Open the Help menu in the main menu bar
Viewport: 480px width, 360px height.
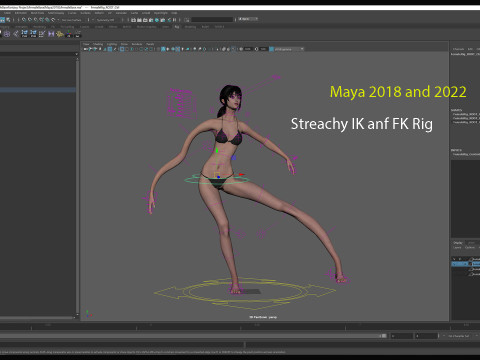pyautogui.click(x=174, y=13)
